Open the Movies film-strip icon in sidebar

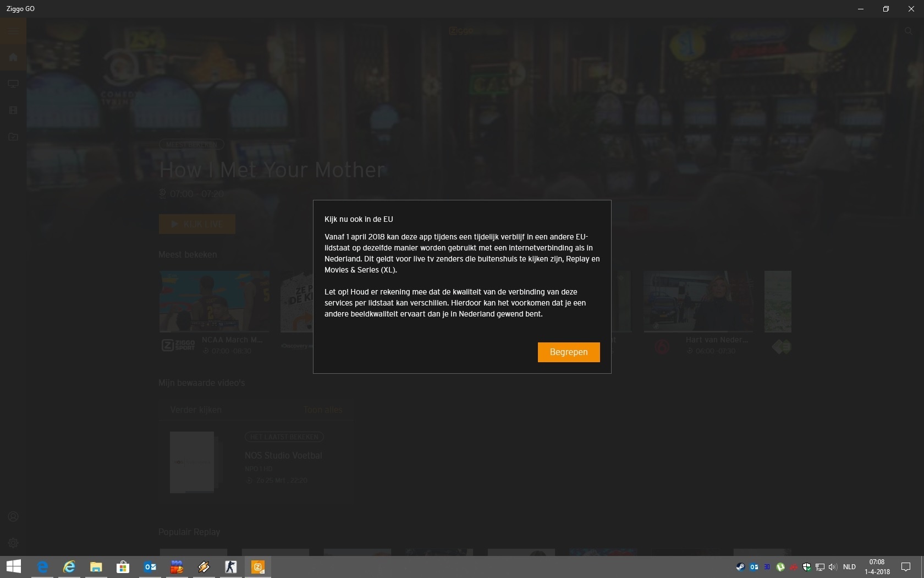tap(13, 110)
